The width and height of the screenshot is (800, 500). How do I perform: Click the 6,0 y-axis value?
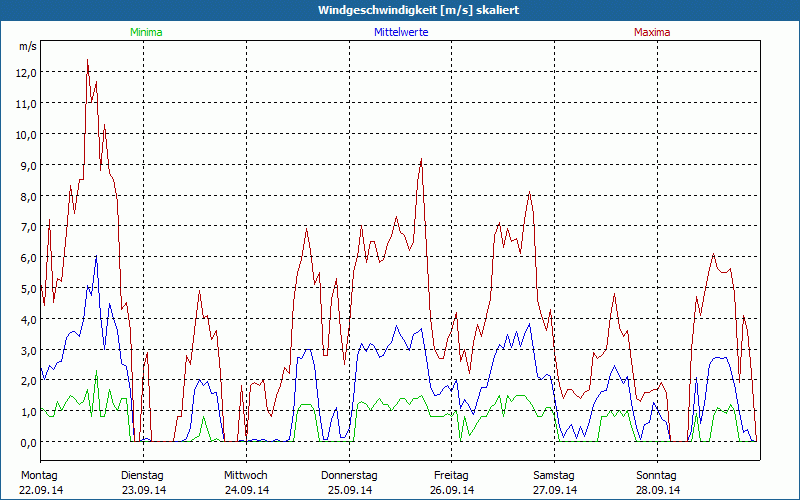pos(29,258)
